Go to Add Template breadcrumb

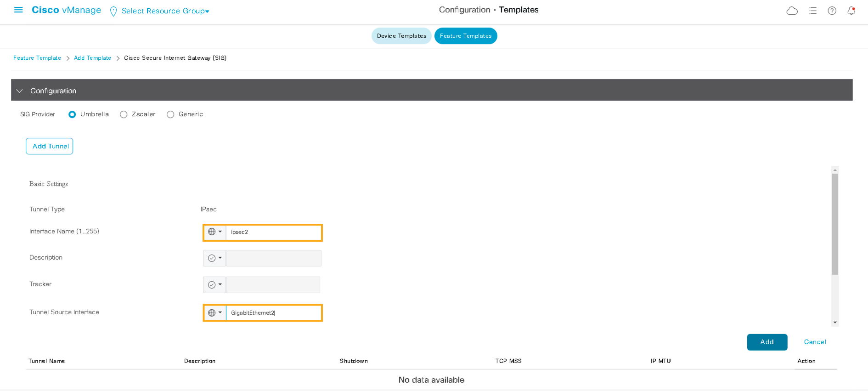92,58
